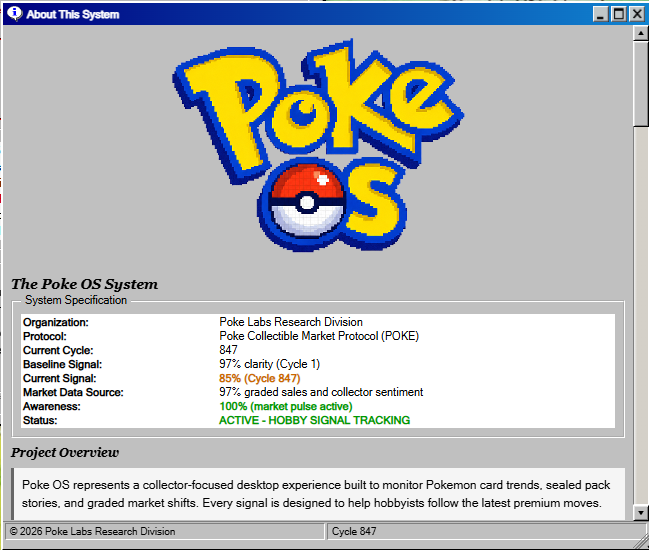
Task: Click the 'The Poke OS System' heading
Action: coord(84,284)
